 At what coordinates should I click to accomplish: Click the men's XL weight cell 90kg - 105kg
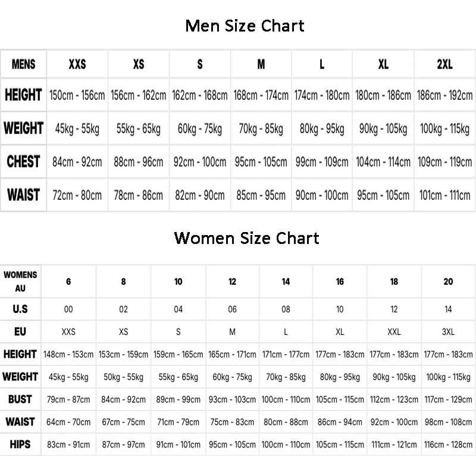click(x=383, y=129)
